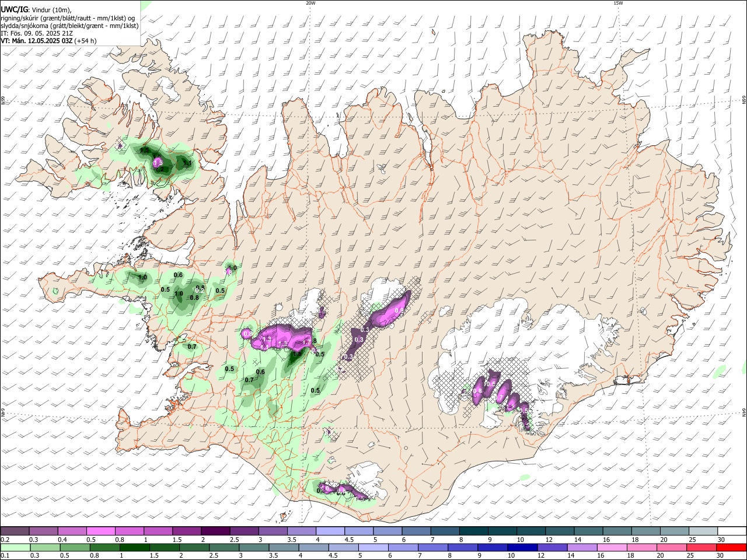Screen dimensions: 747x560
Task: Click the initial time 'IT: Fös. 09. 05. 2025 21Z'
Action: (37, 33)
